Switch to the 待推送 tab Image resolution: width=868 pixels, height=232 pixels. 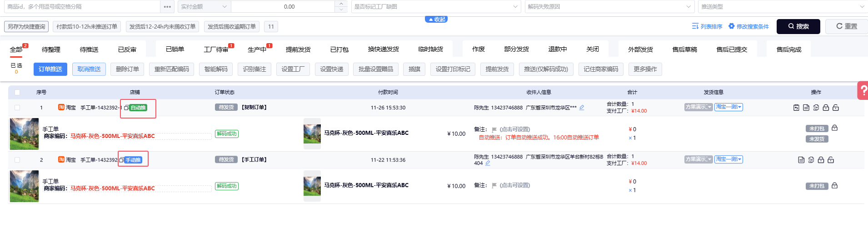(x=89, y=49)
